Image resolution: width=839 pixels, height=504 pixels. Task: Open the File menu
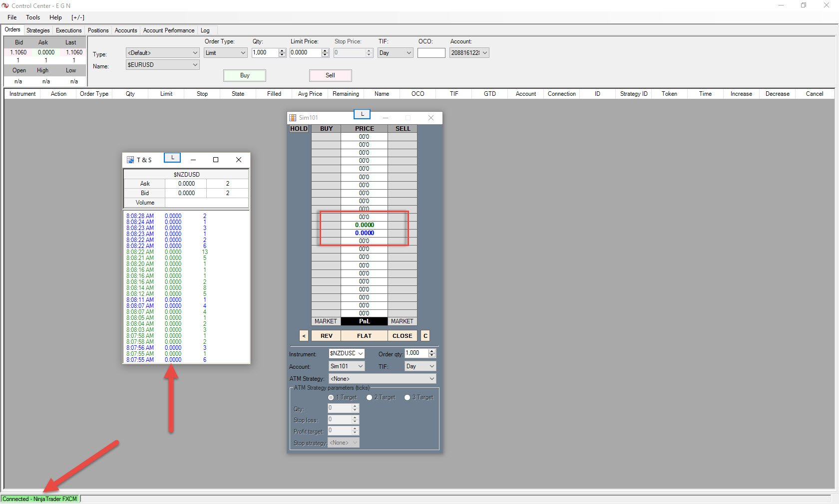(12, 17)
